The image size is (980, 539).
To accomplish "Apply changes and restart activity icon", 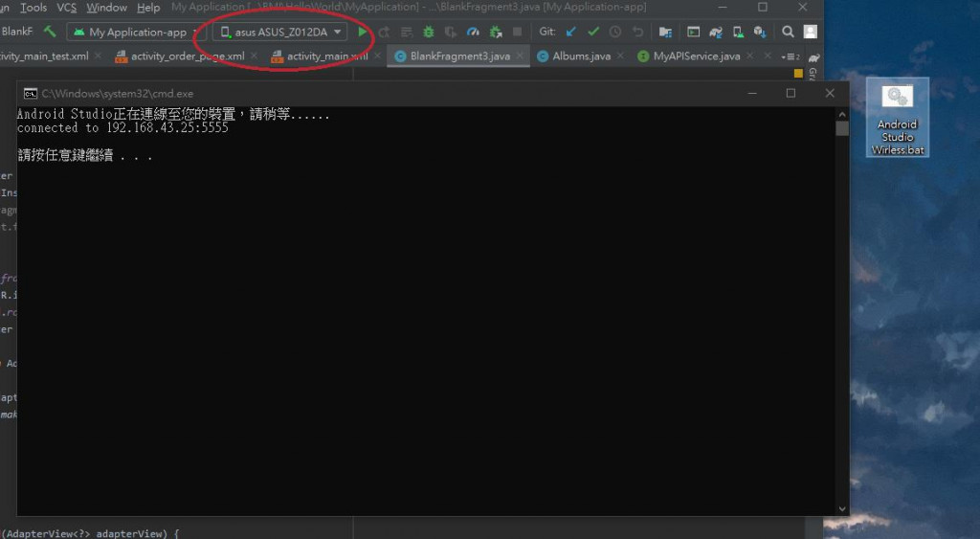I will (385, 32).
